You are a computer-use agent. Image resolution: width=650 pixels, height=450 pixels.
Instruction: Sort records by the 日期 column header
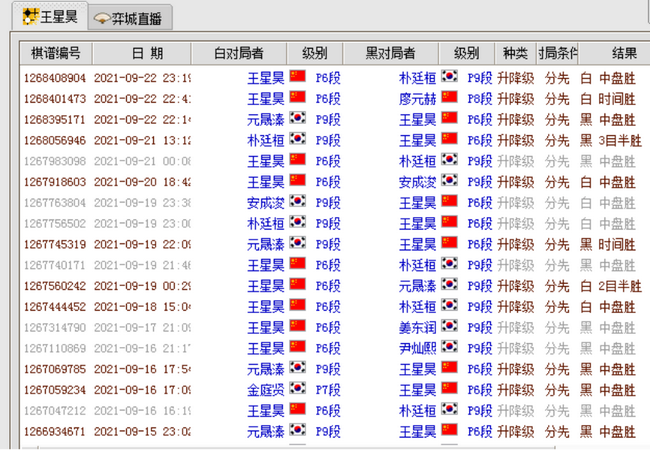tap(142, 53)
